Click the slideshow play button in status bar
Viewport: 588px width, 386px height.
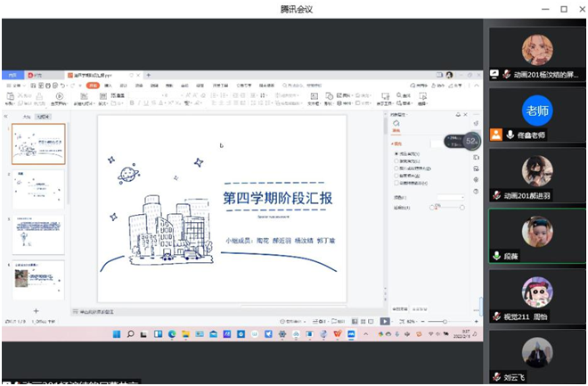[385, 320]
